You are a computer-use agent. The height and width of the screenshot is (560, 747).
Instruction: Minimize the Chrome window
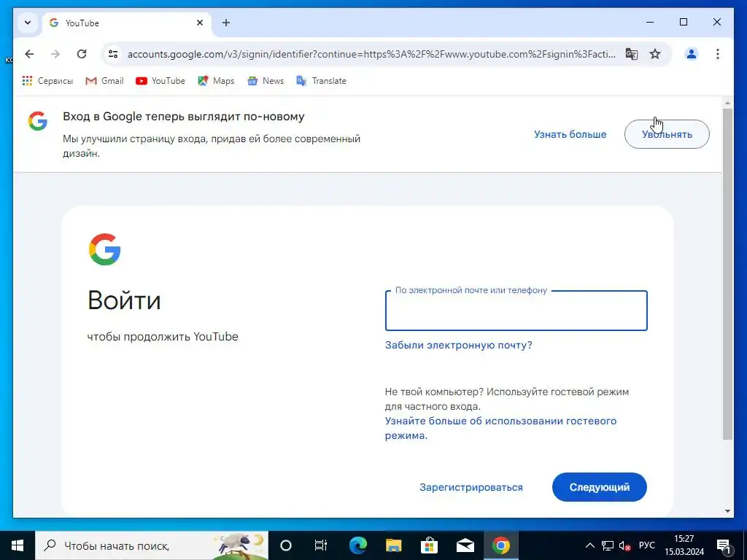tap(650, 22)
